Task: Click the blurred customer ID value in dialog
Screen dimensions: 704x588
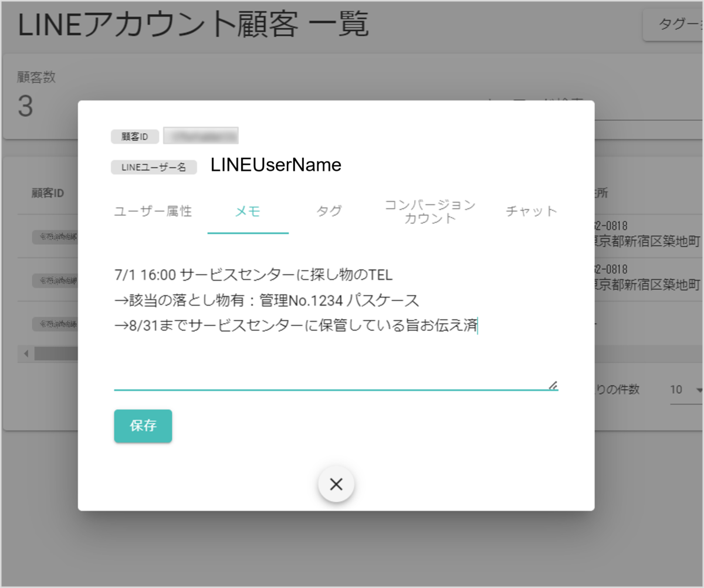Action: click(201, 136)
